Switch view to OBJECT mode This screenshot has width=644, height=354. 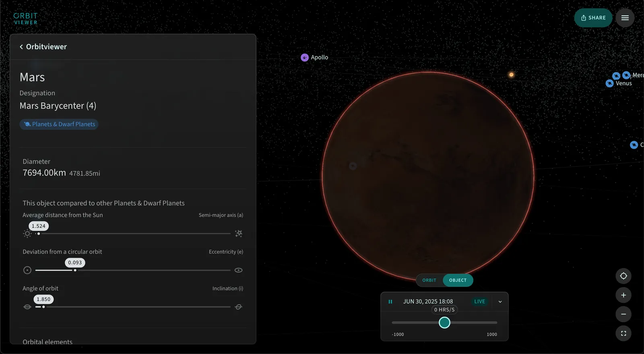click(458, 280)
